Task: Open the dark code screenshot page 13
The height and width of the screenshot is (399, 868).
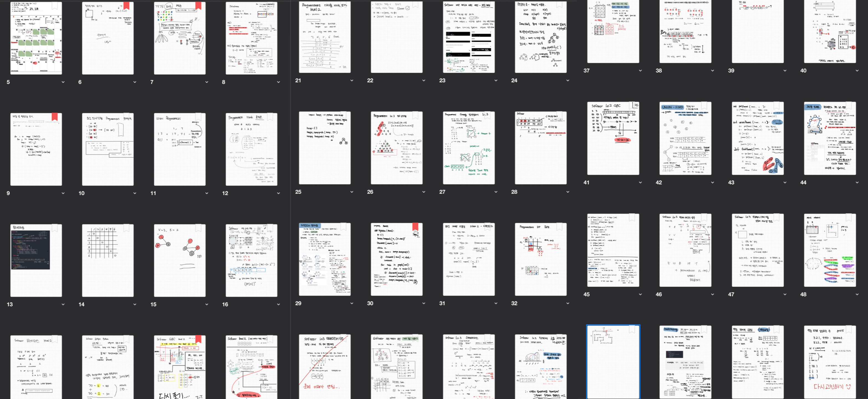Action: point(36,260)
